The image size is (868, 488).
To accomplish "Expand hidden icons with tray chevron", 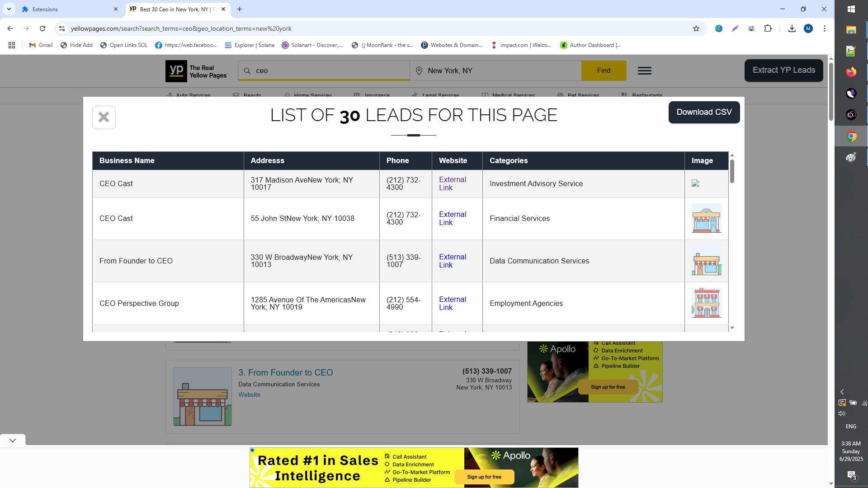I will pos(842,392).
